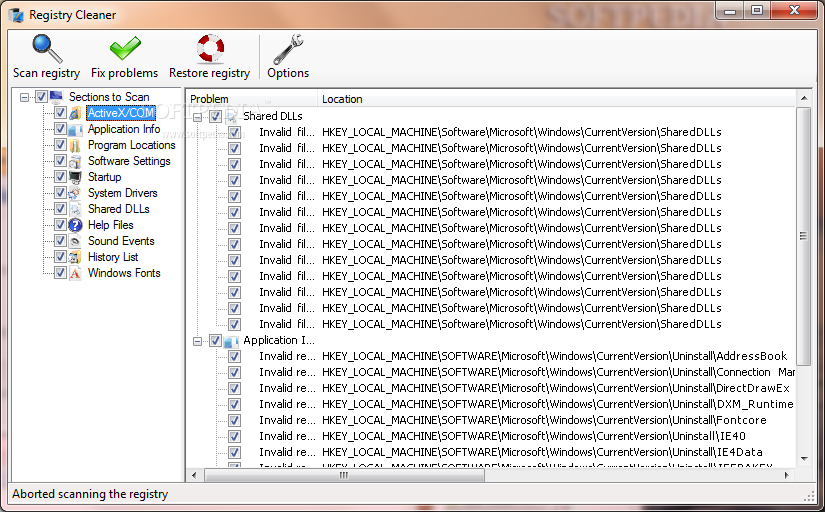Click the vertical scrollbar down arrow
The width and height of the screenshot is (825, 512).
(x=803, y=459)
